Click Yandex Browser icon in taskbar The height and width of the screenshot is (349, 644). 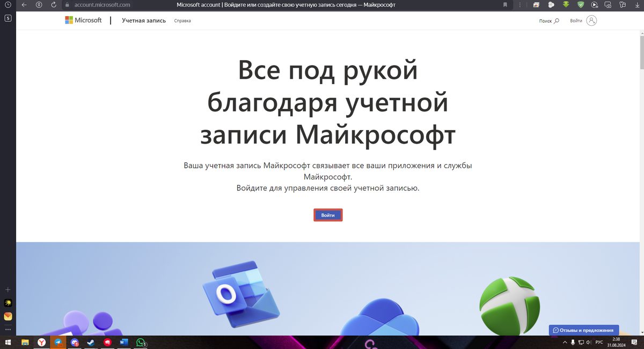[41, 342]
